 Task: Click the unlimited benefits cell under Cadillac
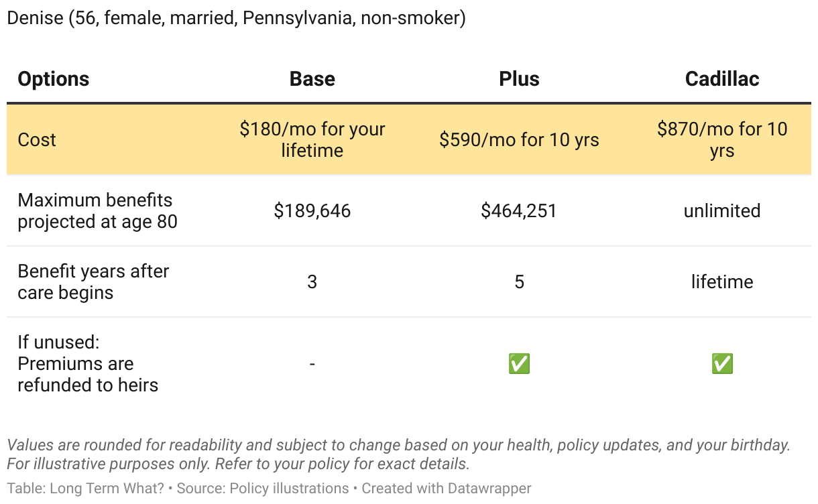coord(722,211)
